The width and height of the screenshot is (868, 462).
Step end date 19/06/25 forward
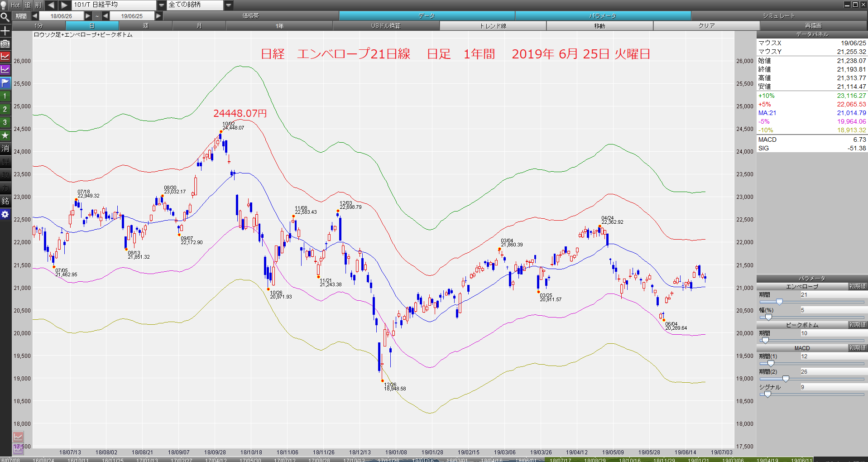click(x=158, y=16)
